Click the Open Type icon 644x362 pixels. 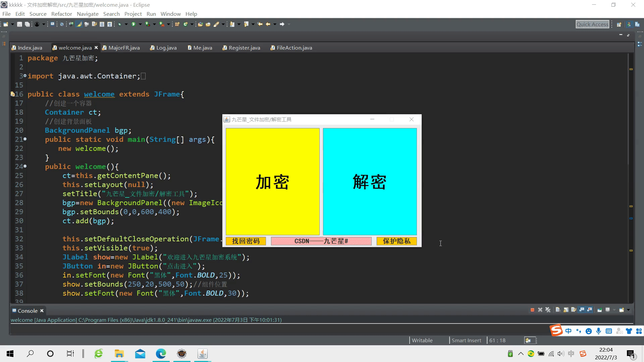(200, 24)
